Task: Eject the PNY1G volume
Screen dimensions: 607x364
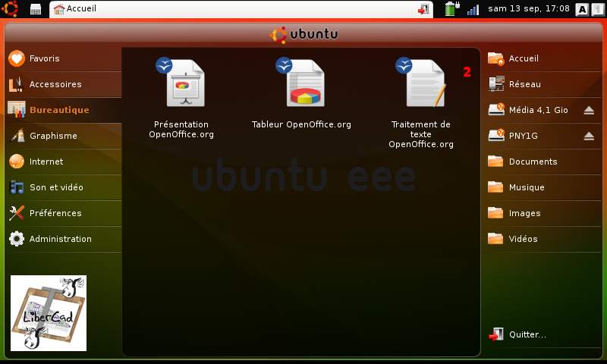Action: [x=589, y=136]
